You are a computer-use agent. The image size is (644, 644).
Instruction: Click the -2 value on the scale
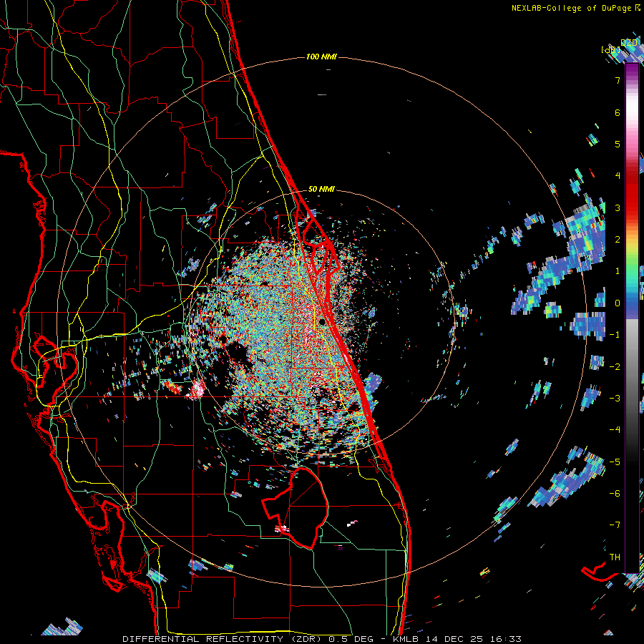[x=615, y=366]
